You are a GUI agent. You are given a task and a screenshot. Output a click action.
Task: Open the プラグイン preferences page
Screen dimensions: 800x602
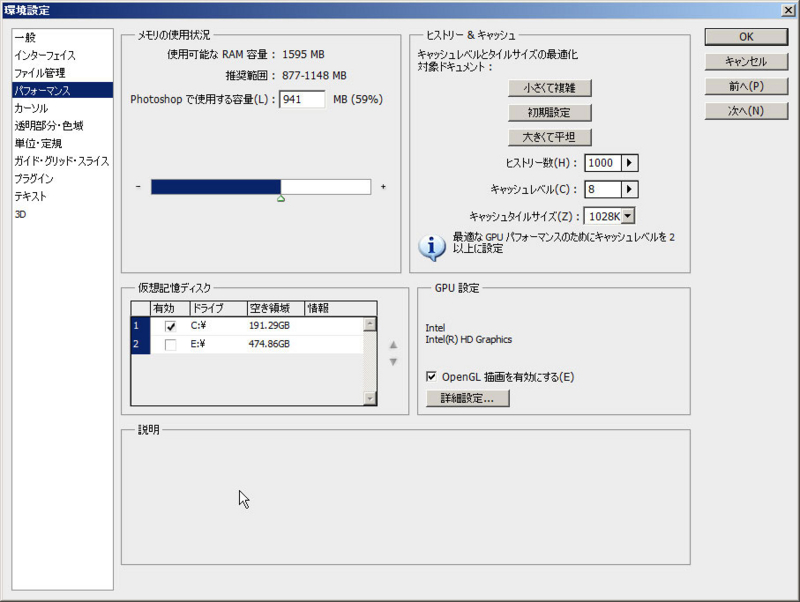[x=62, y=179]
